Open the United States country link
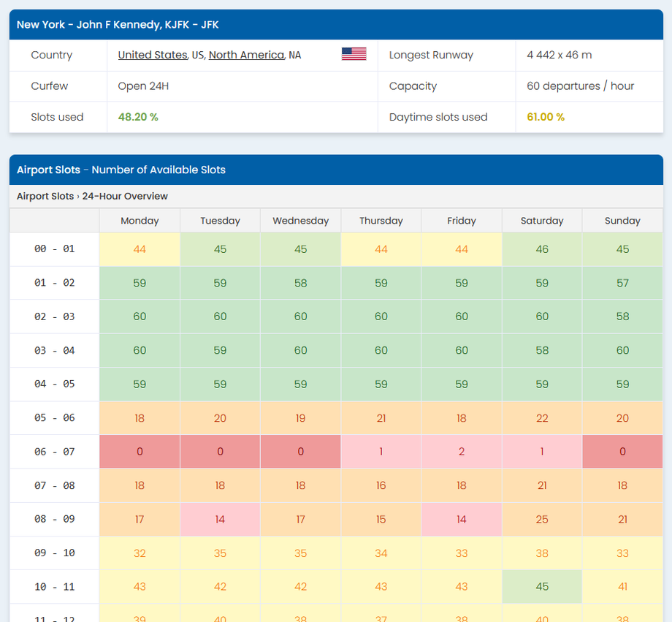Viewport: 672px width, 622px height. pyautogui.click(x=152, y=55)
